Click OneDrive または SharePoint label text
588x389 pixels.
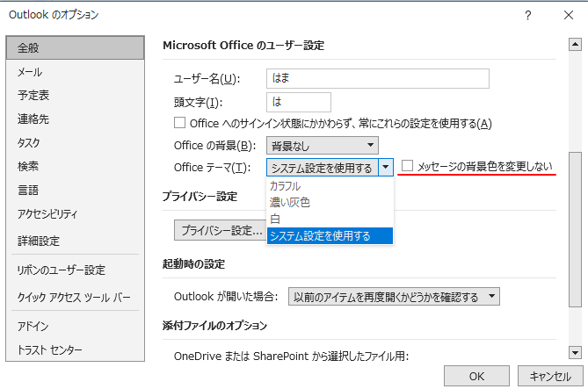tap(291, 356)
